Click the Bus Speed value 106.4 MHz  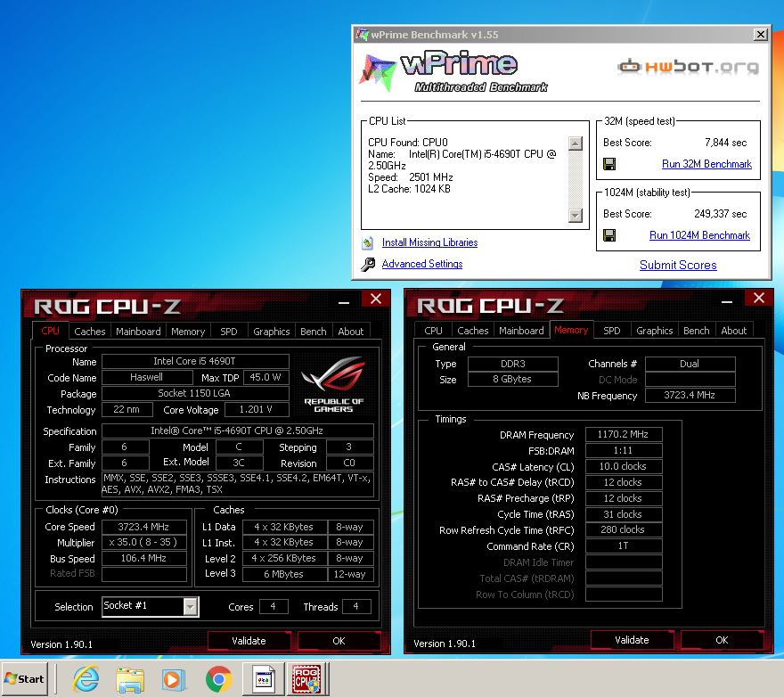coord(144,558)
